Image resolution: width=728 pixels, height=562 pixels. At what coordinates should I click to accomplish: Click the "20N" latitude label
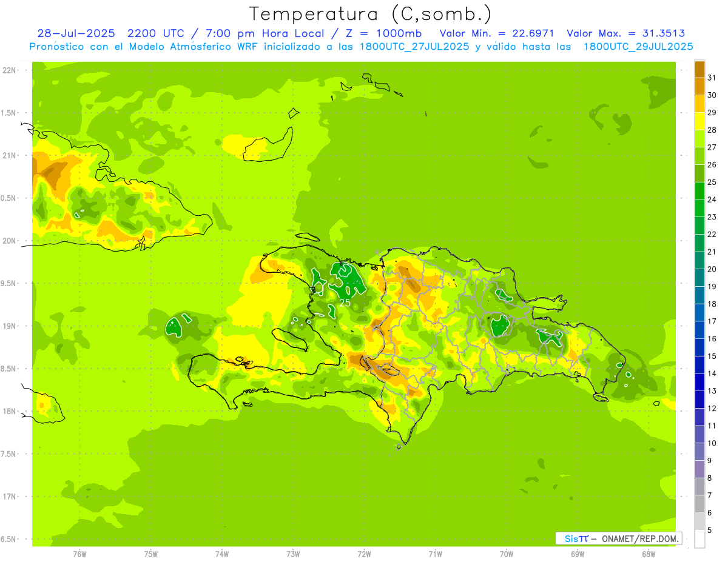[10, 241]
